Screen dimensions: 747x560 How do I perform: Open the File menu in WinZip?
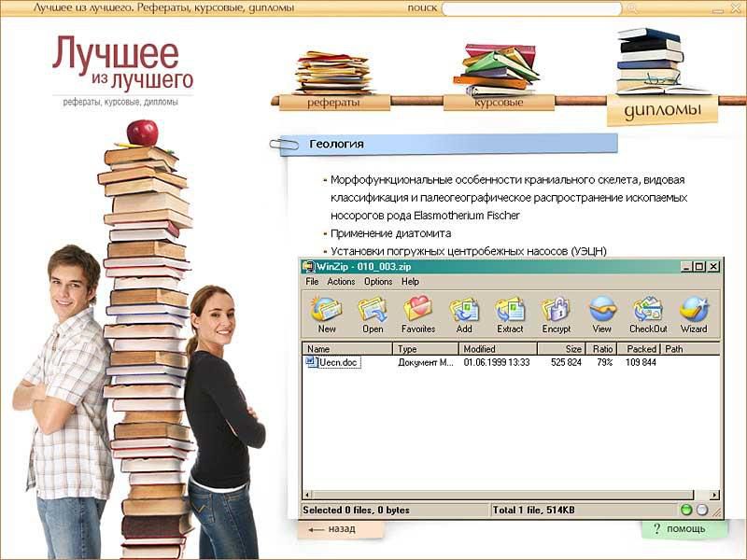(312, 282)
